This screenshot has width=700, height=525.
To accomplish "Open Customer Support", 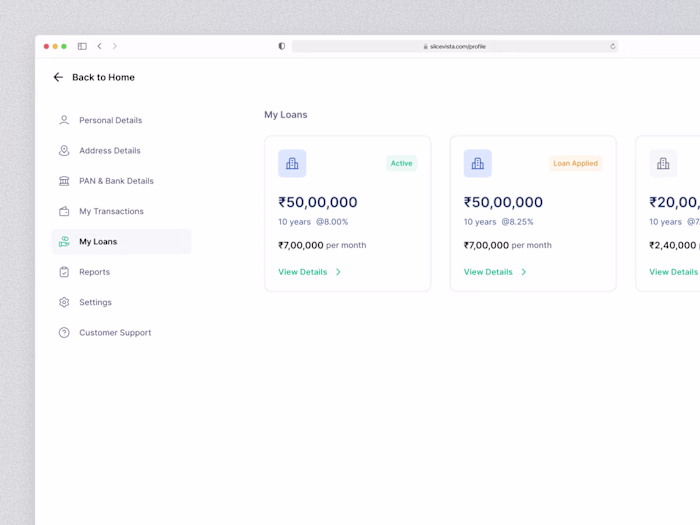I will [x=115, y=333].
